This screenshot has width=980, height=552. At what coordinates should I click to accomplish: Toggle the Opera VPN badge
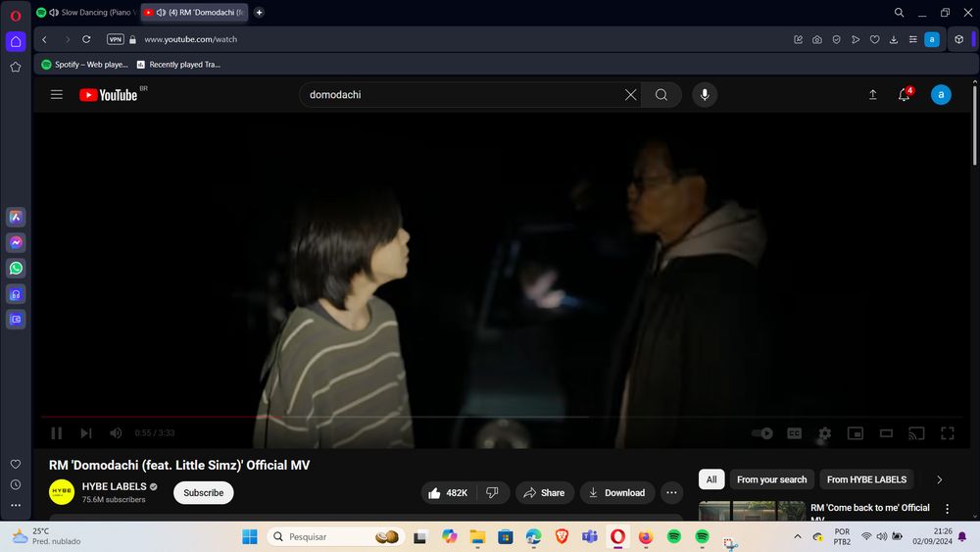point(115,39)
